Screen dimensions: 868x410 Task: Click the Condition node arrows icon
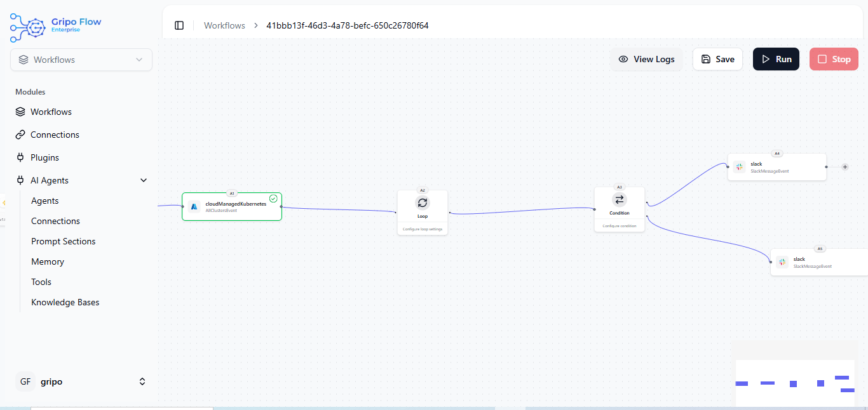[x=620, y=199]
